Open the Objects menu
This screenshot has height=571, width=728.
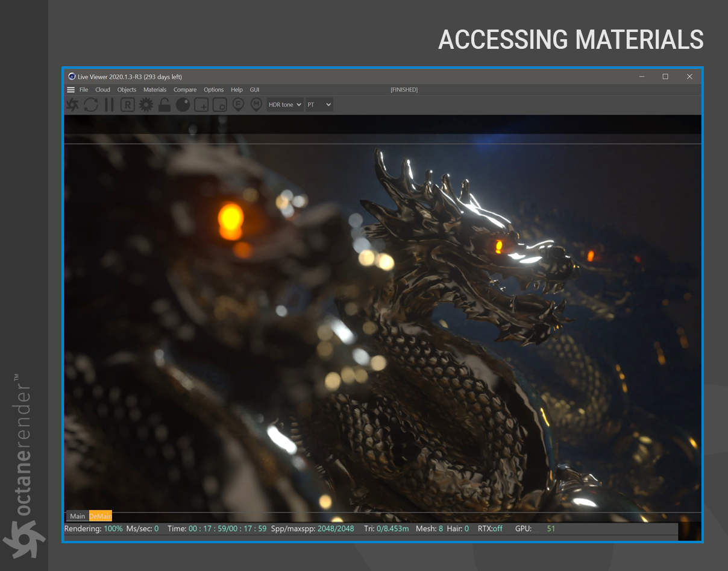click(x=127, y=90)
